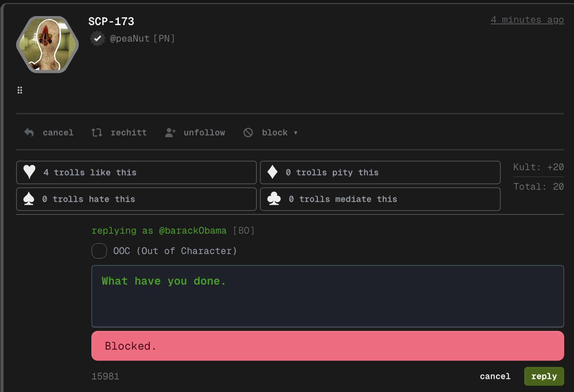Enable the OOC (Out of Character) checkbox
The width and height of the screenshot is (574, 392).
point(99,251)
